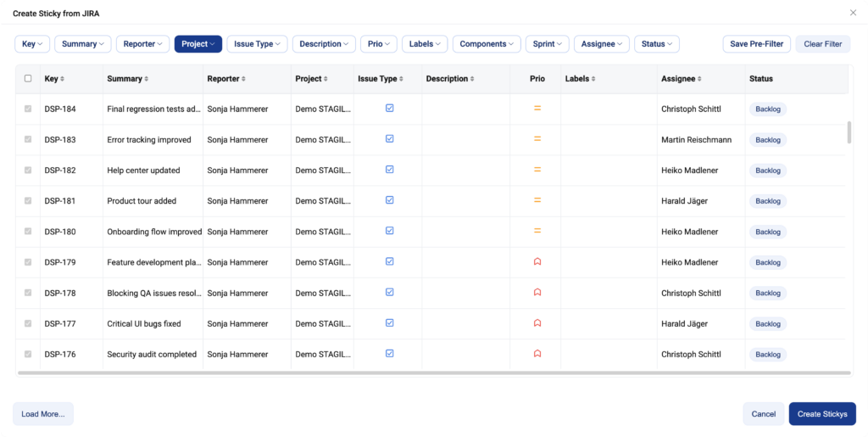Open the Key filter dropdown

pos(32,44)
